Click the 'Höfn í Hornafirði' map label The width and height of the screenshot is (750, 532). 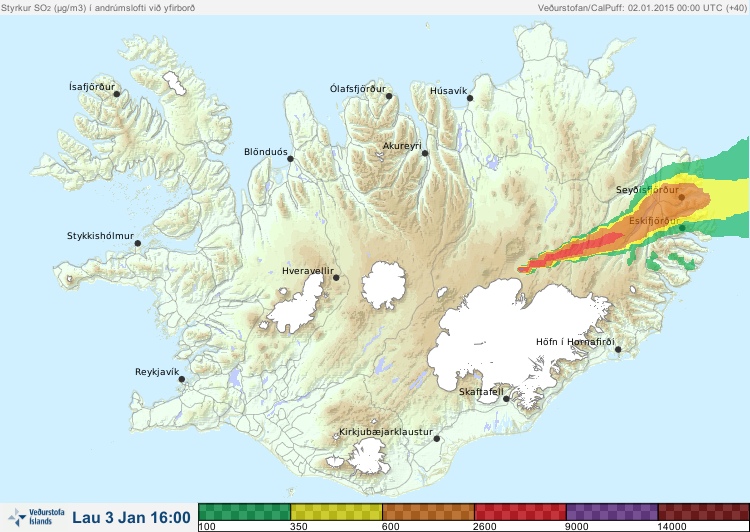[x=575, y=342]
